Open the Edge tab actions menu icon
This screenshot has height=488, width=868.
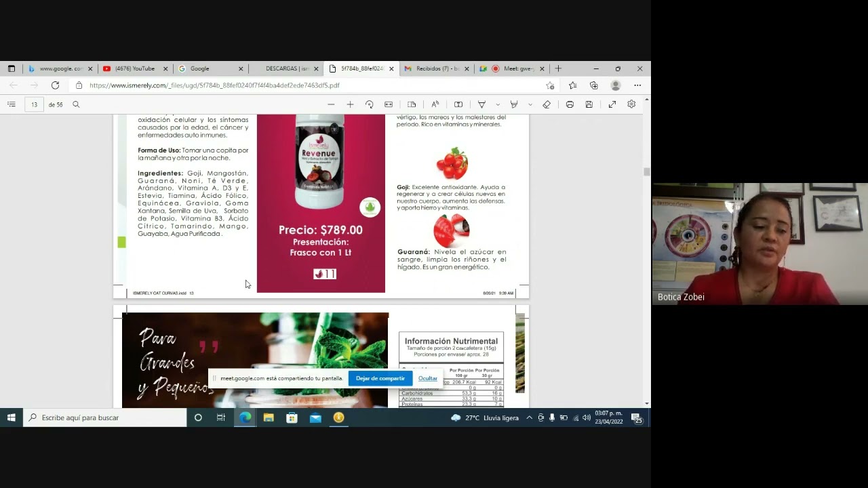[12, 68]
